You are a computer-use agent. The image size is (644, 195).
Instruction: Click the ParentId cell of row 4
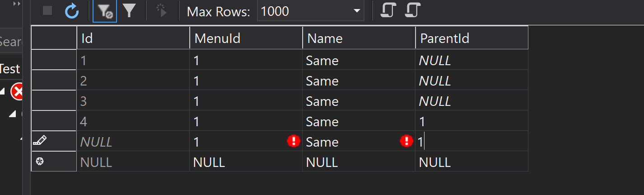click(471, 121)
